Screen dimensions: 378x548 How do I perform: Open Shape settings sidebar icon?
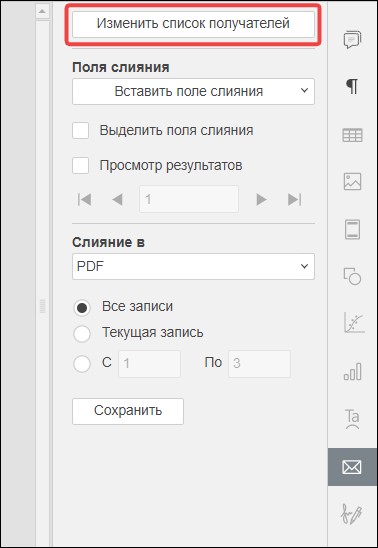(352, 276)
